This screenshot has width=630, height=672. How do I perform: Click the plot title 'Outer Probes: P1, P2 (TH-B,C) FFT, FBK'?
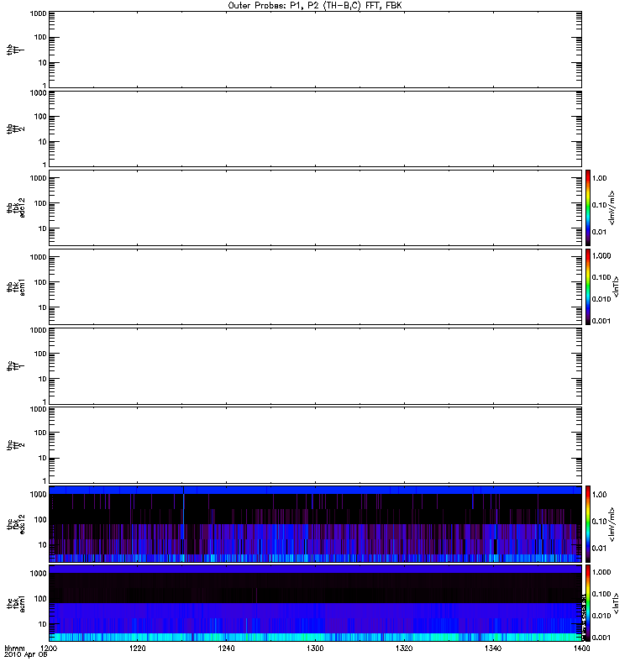pyautogui.click(x=314, y=6)
